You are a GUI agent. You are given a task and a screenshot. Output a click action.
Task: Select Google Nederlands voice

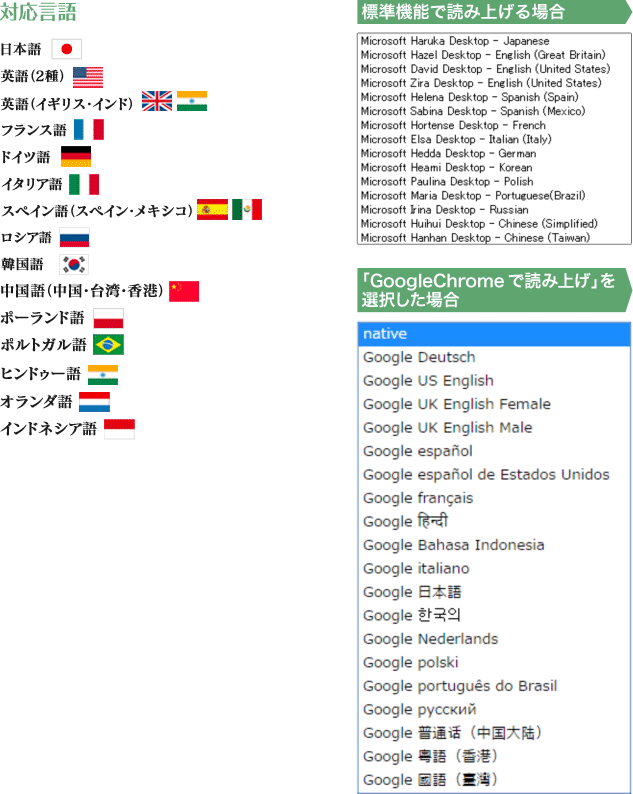(494, 639)
